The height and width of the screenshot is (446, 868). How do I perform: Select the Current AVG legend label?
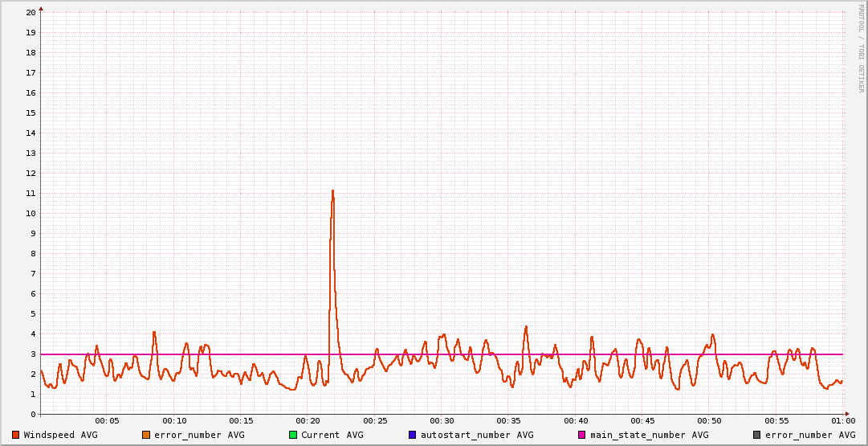pos(332,435)
